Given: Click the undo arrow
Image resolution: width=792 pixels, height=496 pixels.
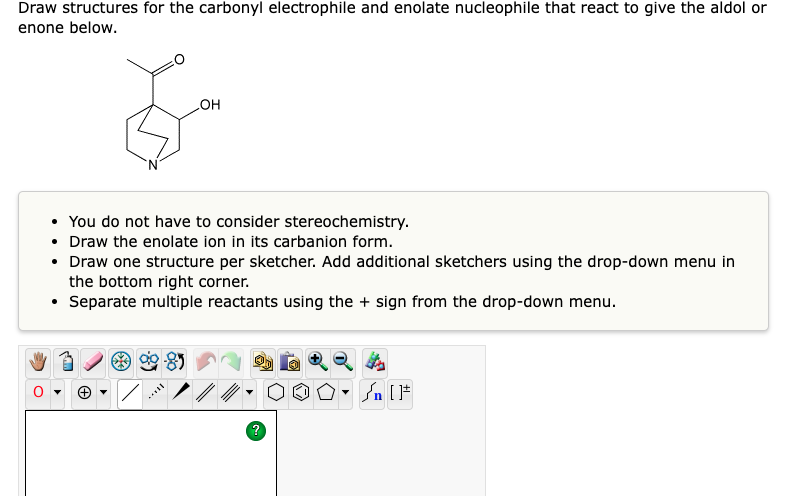Looking at the screenshot, I should pos(206,362).
